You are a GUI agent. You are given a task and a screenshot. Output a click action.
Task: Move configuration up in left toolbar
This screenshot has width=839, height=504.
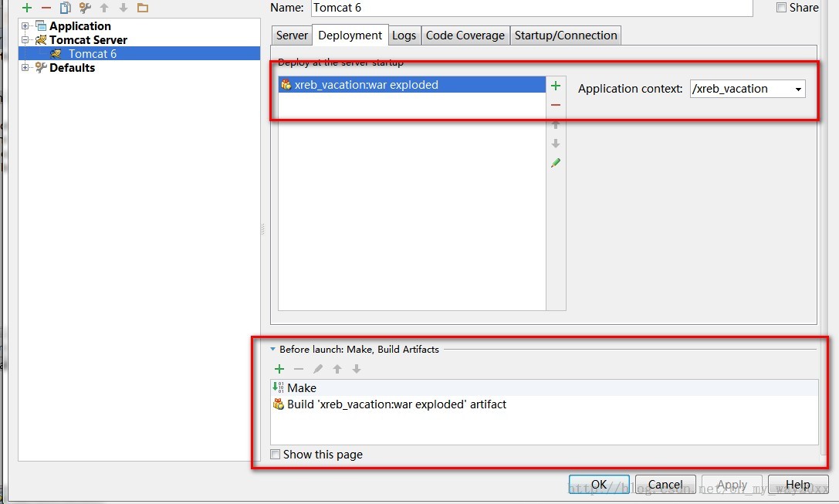104,8
